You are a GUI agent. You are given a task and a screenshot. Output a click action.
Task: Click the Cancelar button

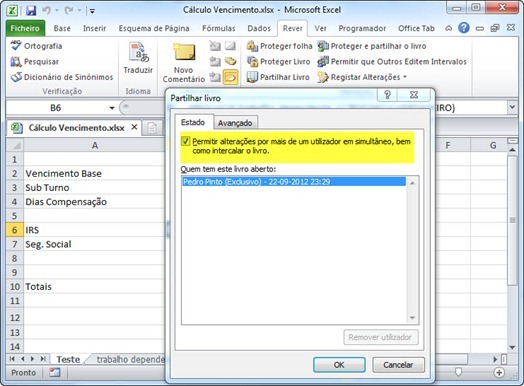(398, 365)
